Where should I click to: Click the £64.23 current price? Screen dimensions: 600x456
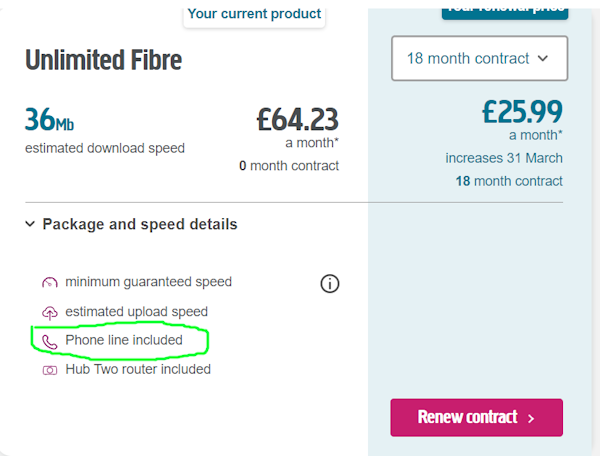[297, 119]
